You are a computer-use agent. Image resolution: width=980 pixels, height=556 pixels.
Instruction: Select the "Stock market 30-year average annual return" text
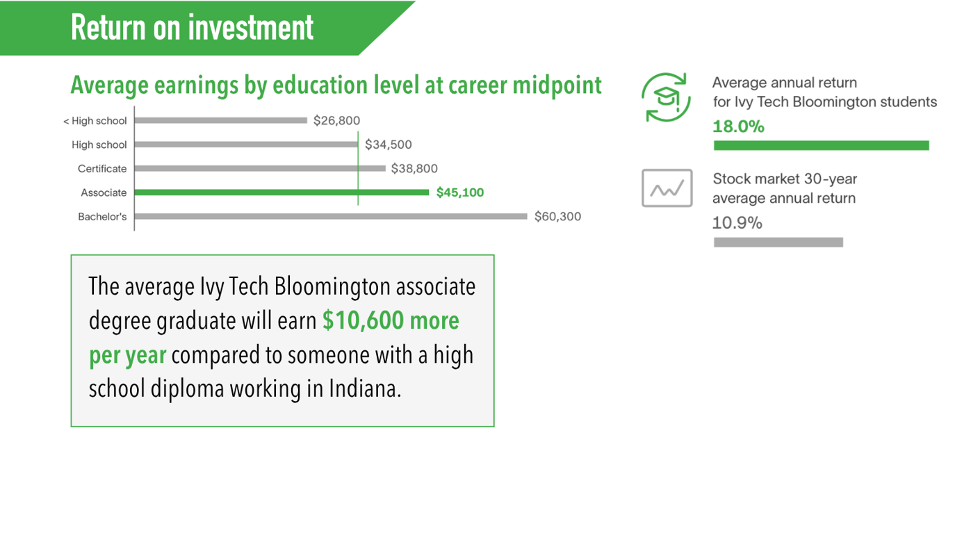pos(785,188)
